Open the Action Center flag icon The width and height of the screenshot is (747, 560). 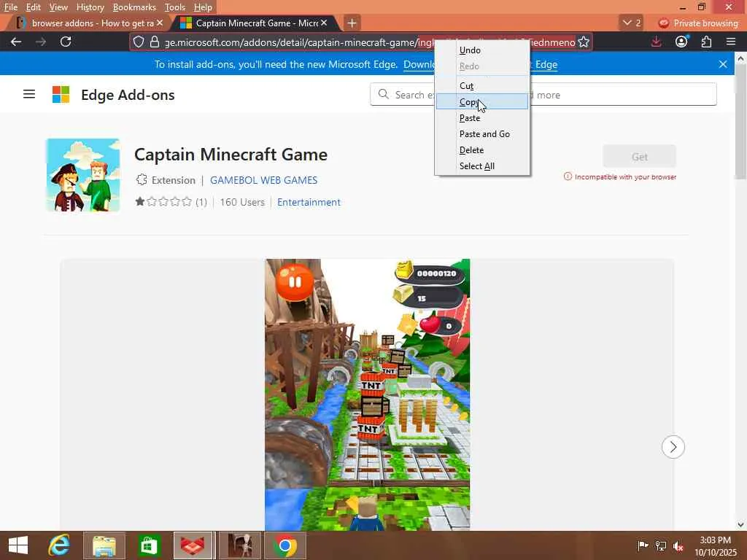643,545
